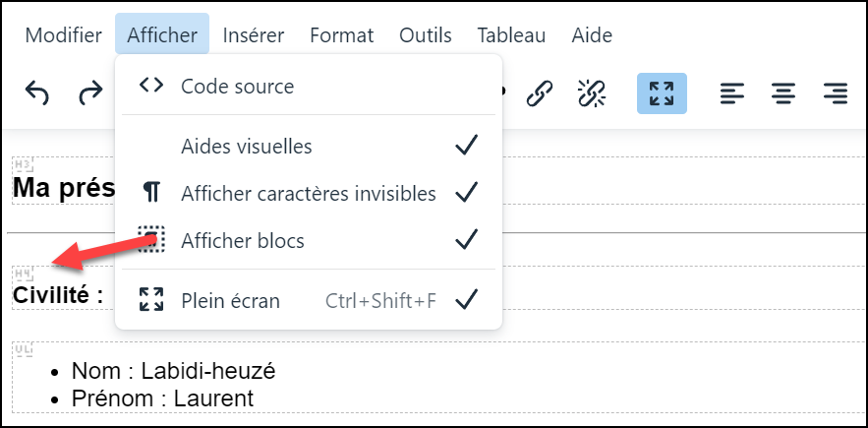Align text left with toolbar icon
Screen dimensions: 868x428
[x=731, y=93]
